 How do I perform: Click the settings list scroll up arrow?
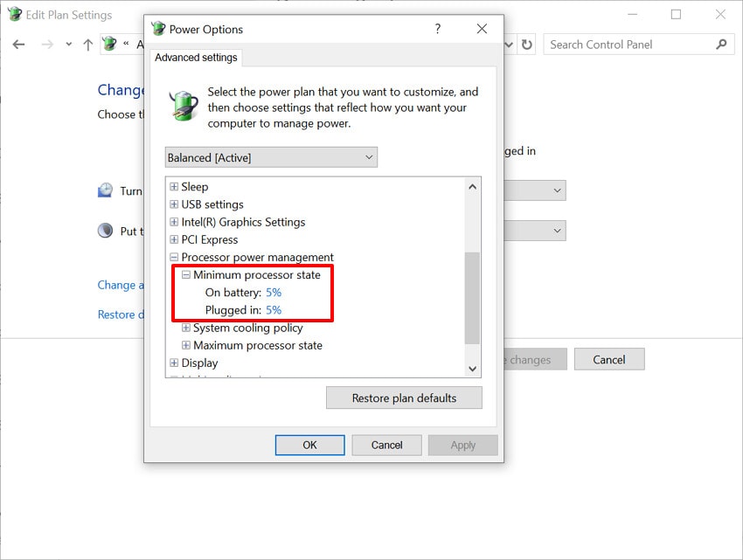click(472, 187)
